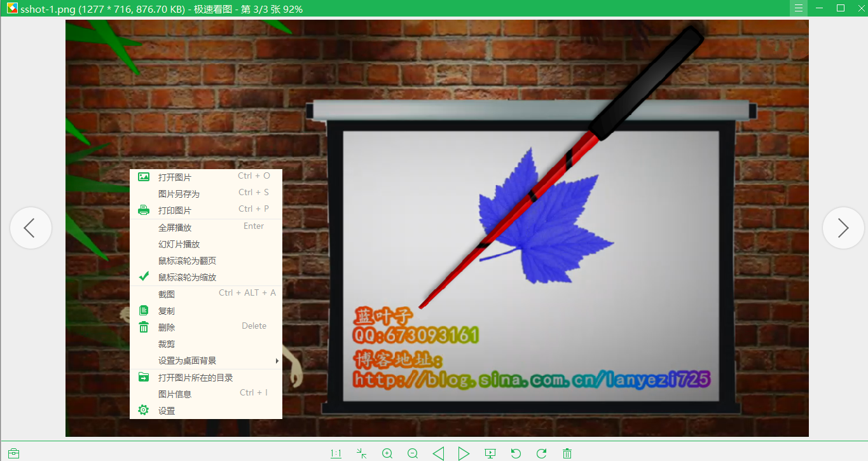Click the large right arrow for next picture

coord(843,228)
